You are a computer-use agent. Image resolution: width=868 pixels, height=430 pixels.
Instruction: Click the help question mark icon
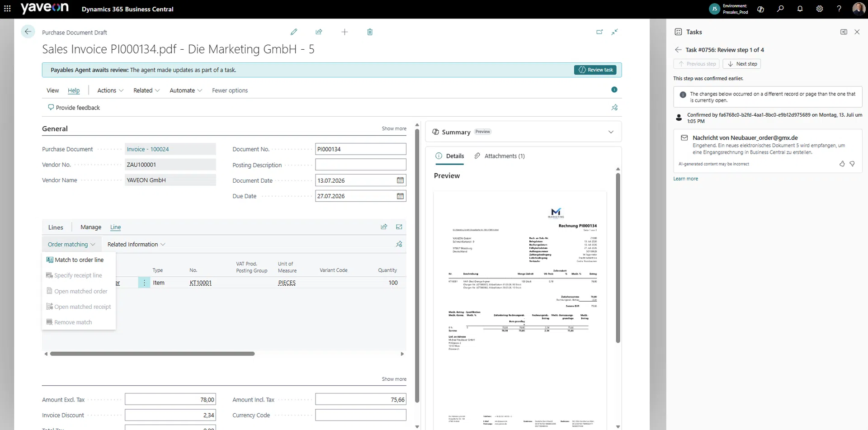839,9
